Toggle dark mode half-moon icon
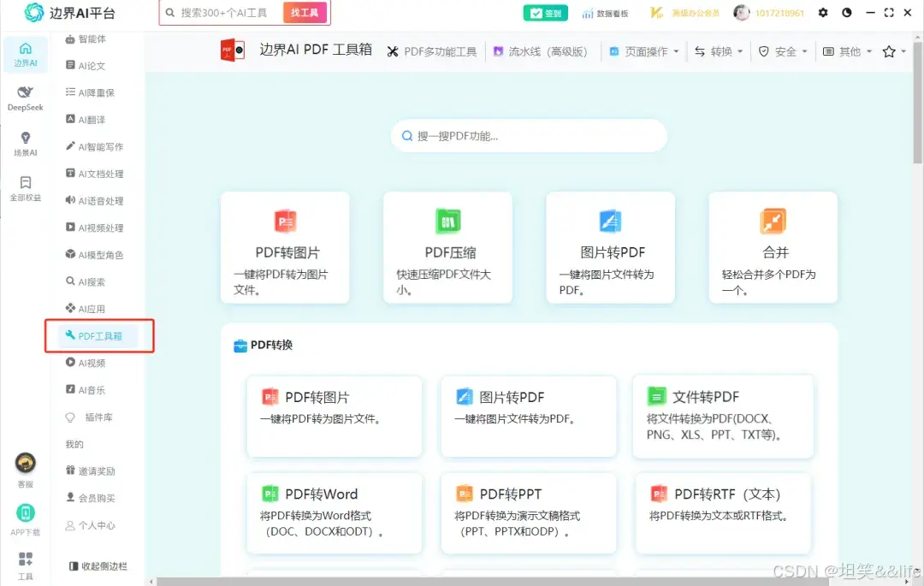 [x=847, y=12]
